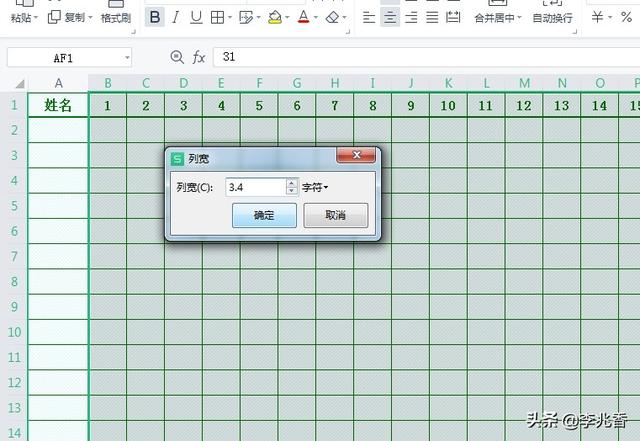Expand the alignment group dialog launcher
The width and height of the screenshot is (640, 441).
tap(575, 31)
